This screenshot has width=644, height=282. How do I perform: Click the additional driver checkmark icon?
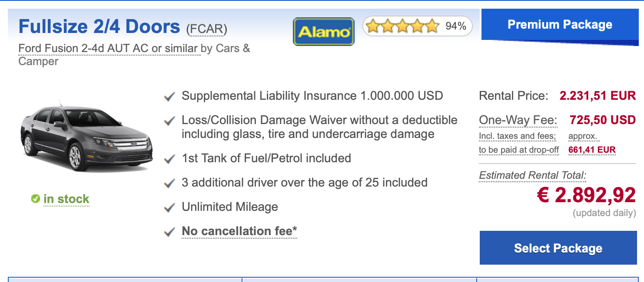click(x=169, y=184)
